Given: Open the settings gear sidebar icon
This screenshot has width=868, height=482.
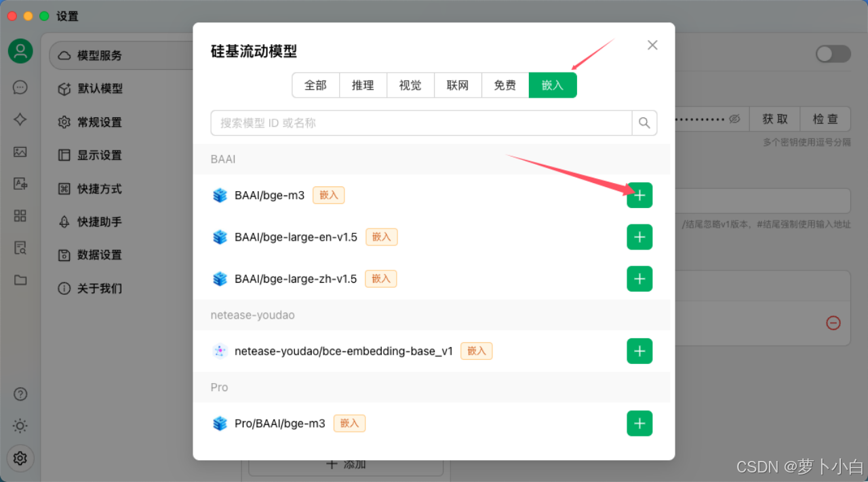Looking at the screenshot, I should 20,458.
